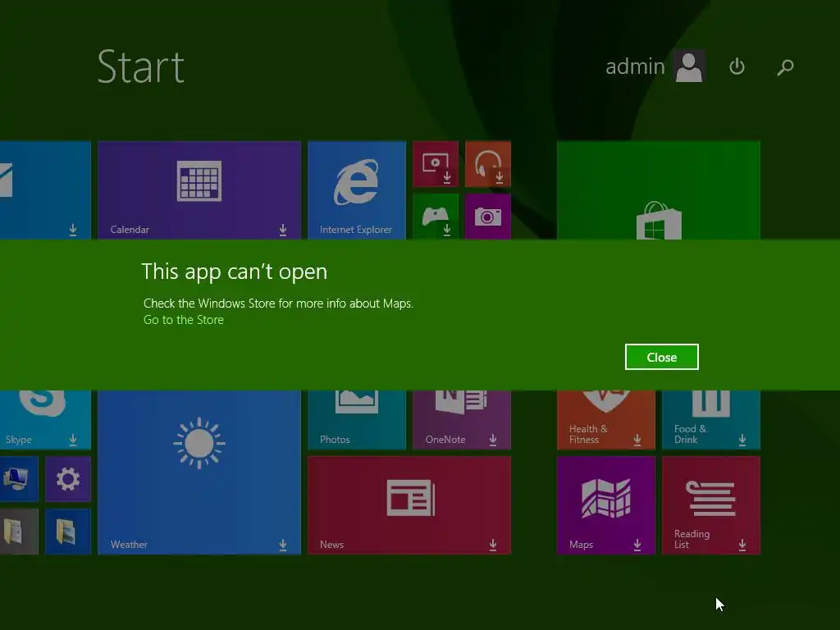Viewport: 840px width, 630px height.
Task: Open the Music headphones tile
Action: [x=488, y=164]
